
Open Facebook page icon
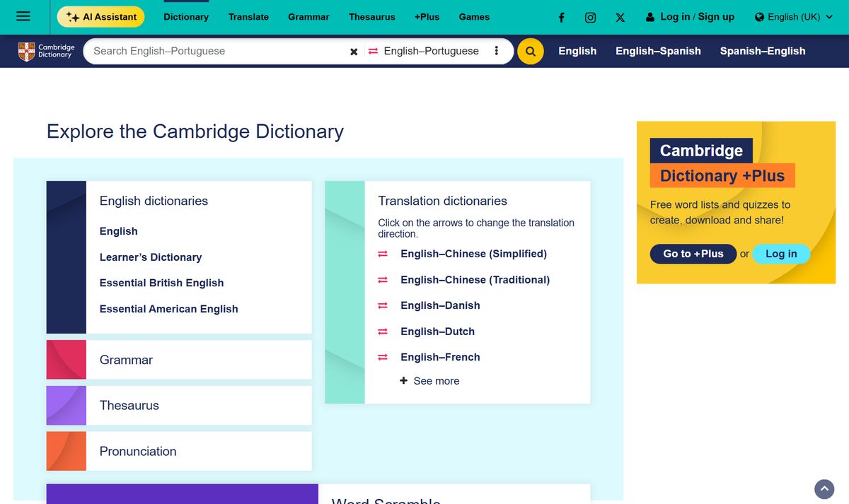click(x=562, y=17)
